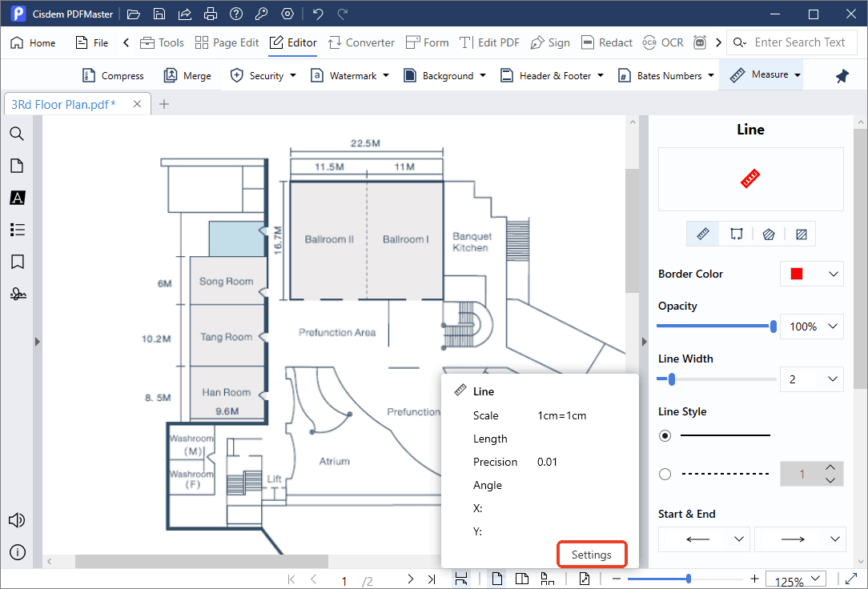868x589 pixels.
Task: Open zoom level 125% dropdown
Action: click(x=815, y=579)
